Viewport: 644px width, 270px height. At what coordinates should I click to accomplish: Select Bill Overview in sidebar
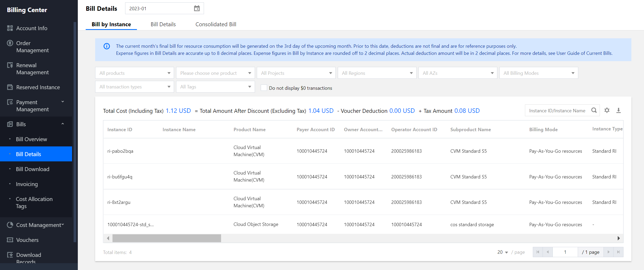click(31, 139)
